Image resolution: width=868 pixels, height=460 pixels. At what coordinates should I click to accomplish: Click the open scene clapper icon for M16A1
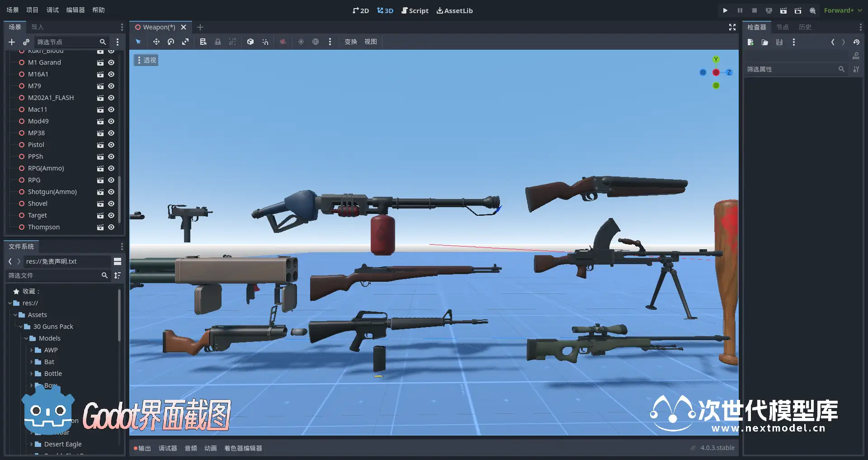100,74
